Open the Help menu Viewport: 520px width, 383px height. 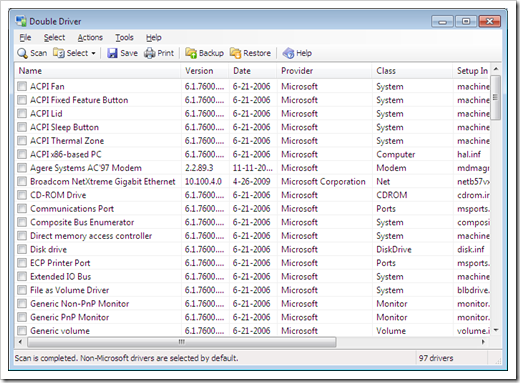point(154,38)
